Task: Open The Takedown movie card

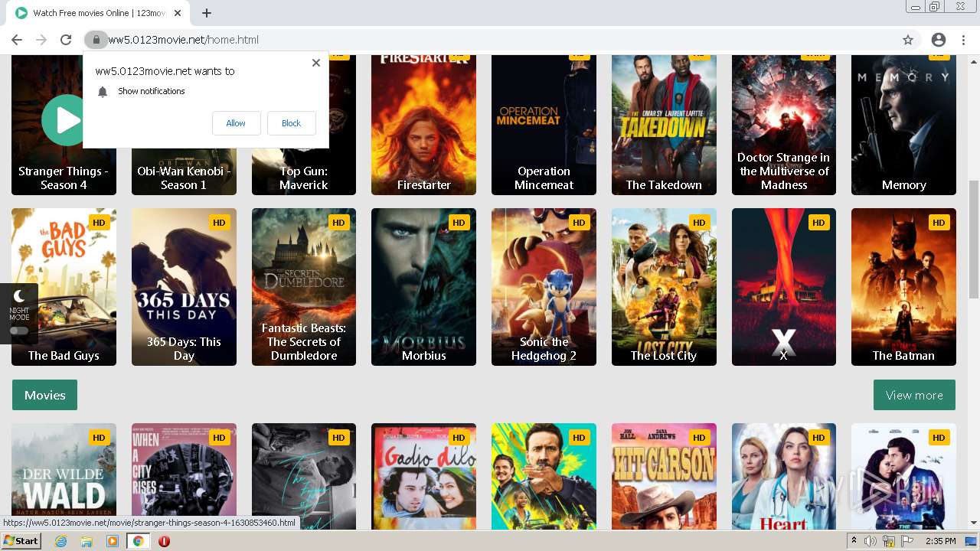Action: tap(664, 125)
